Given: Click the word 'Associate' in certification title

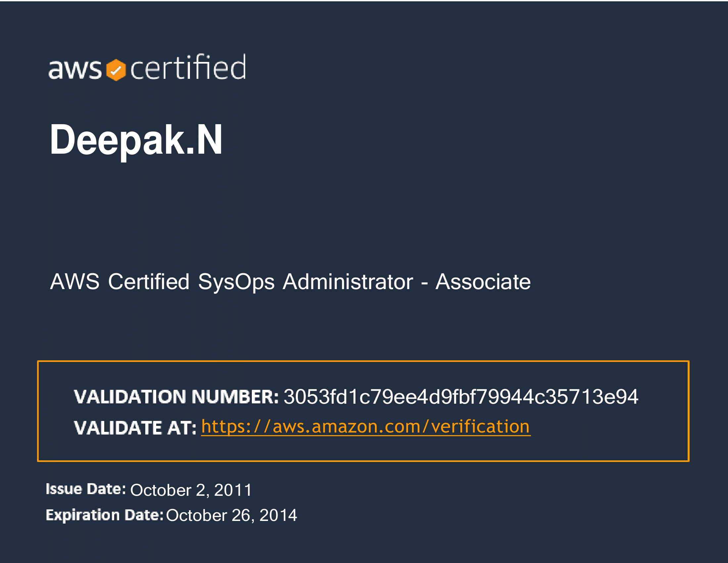Looking at the screenshot, I should click(483, 282).
